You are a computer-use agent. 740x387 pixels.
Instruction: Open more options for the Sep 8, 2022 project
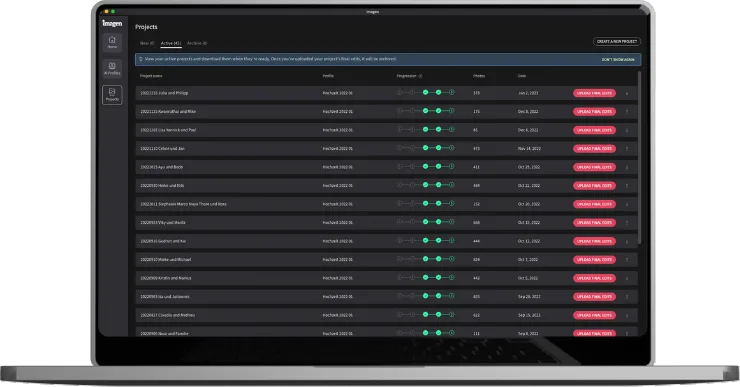pyautogui.click(x=627, y=333)
